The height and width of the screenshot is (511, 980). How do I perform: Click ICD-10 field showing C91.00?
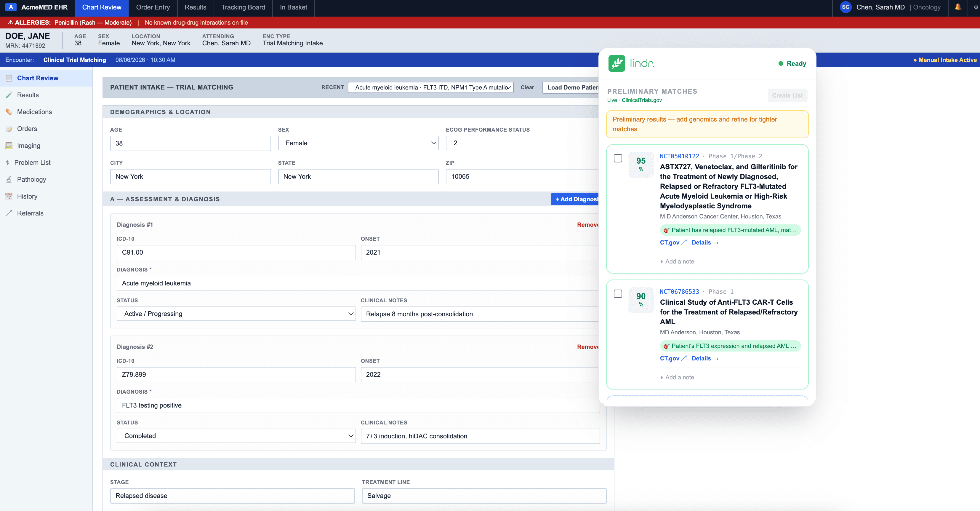coord(236,253)
